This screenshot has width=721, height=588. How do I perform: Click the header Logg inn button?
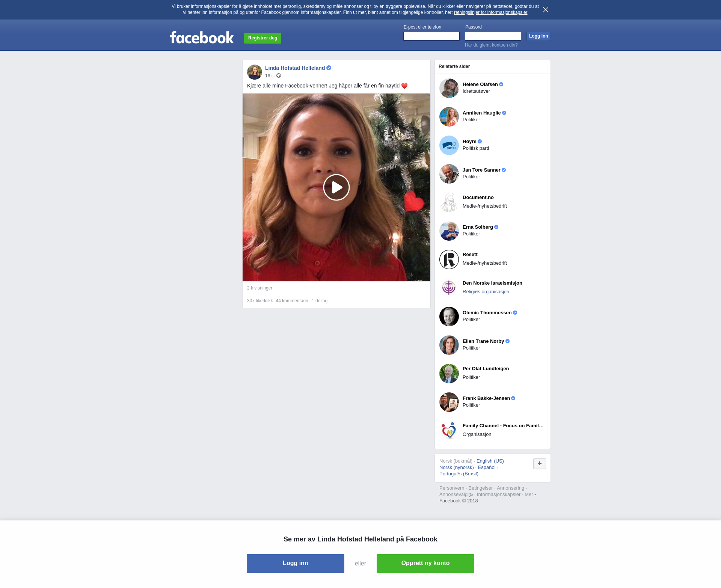538,36
